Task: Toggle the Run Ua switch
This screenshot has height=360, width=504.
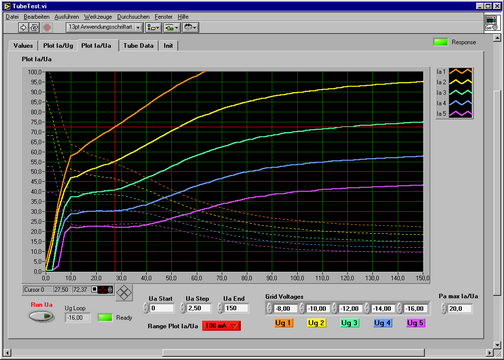Action: tap(42, 316)
